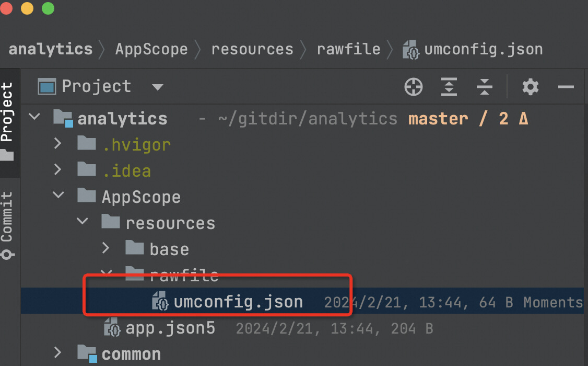Click the rawfile breadcrumb segment

pyautogui.click(x=349, y=49)
